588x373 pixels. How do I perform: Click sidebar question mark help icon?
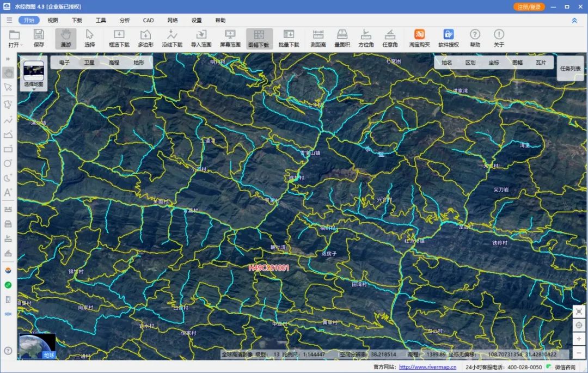coord(8,351)
